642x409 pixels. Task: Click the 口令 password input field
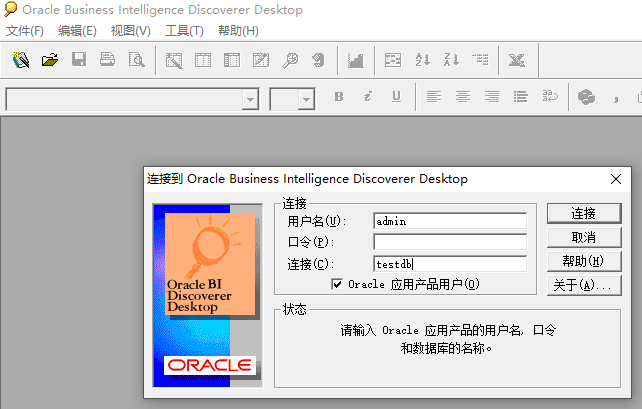click(450, 242)
